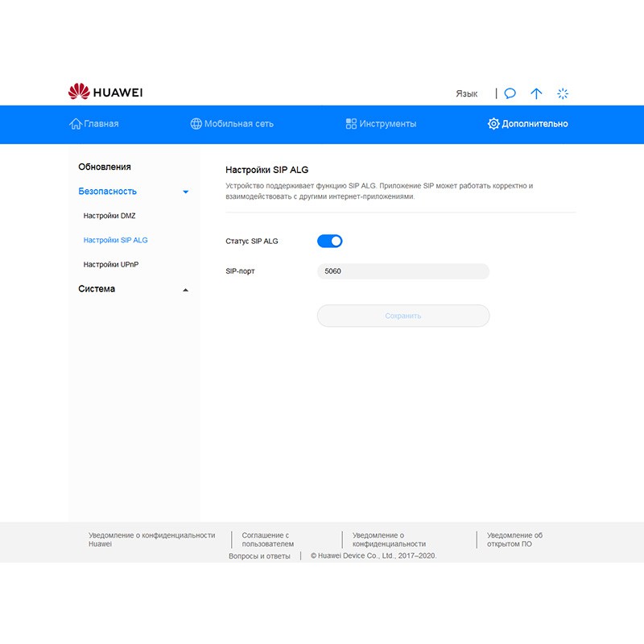The width and height of the screenshot is (644, 644).
Task: Switch to the Инструменты tab
Action: [387, 124]
